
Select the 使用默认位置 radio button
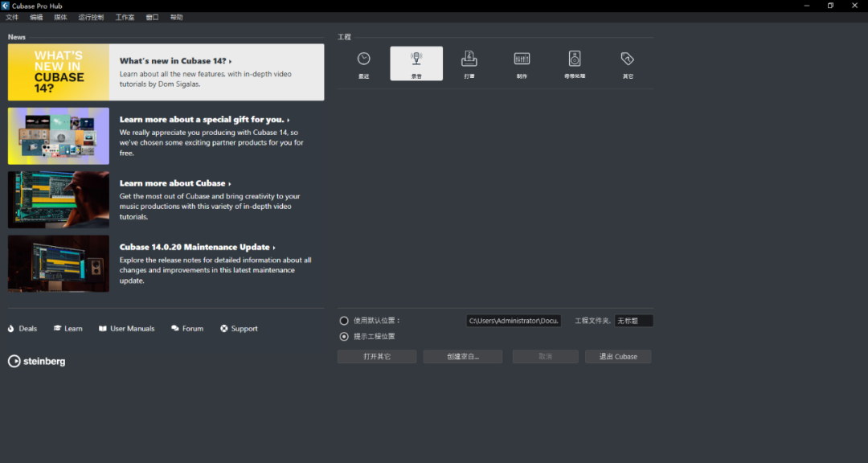click(x=344, y=321)
